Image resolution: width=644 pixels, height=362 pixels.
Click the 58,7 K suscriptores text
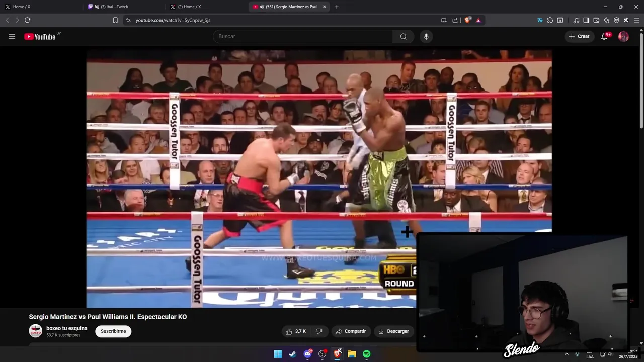coord(63,335)
